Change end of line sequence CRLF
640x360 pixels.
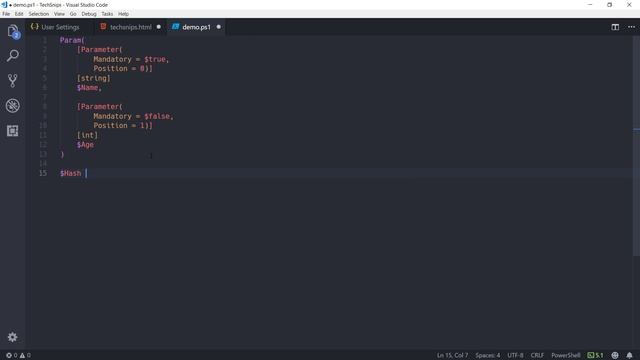pos(537,356)
